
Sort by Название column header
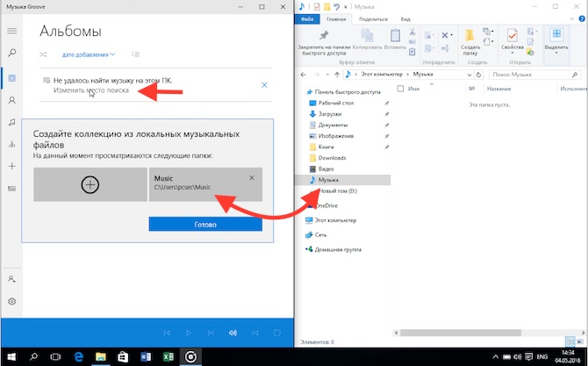[x=498, y=89]
